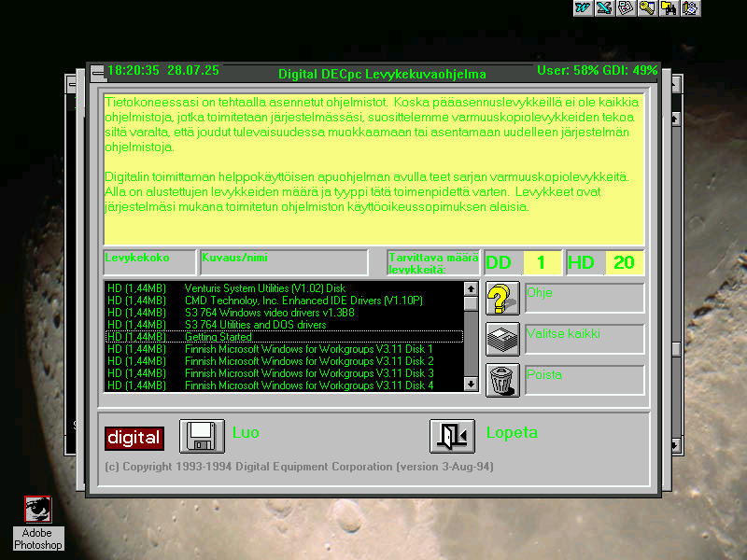Click the Poista trash can icon
The width and height of the screenshot is (747, 560).
pyautogui.click(x=502, y=380)
